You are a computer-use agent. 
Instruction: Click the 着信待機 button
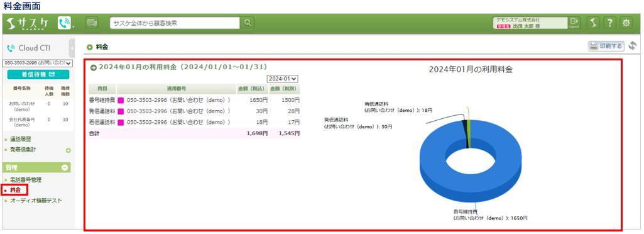click(x=38, y=74)
